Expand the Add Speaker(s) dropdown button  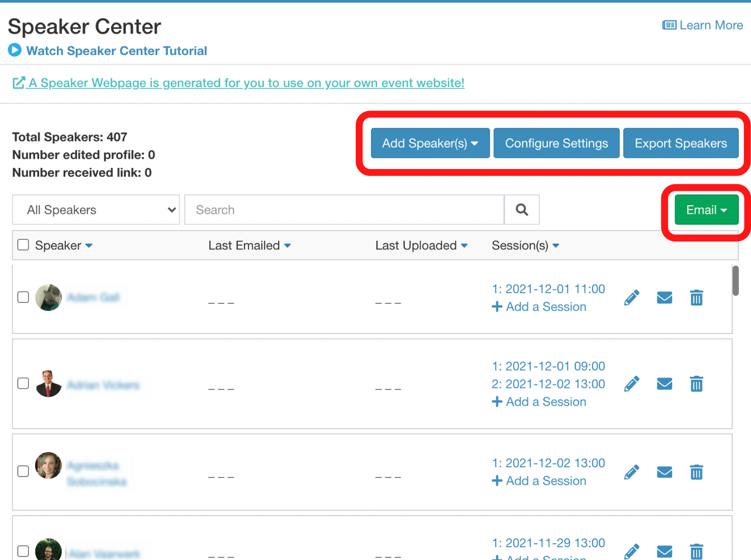pyautogui.click(x=430, y=143)
